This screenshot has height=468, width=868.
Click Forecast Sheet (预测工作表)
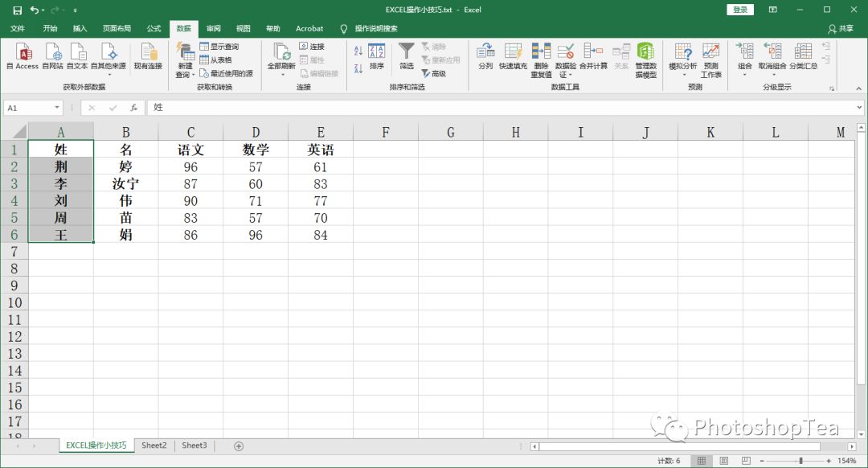[x=710, y=60]
